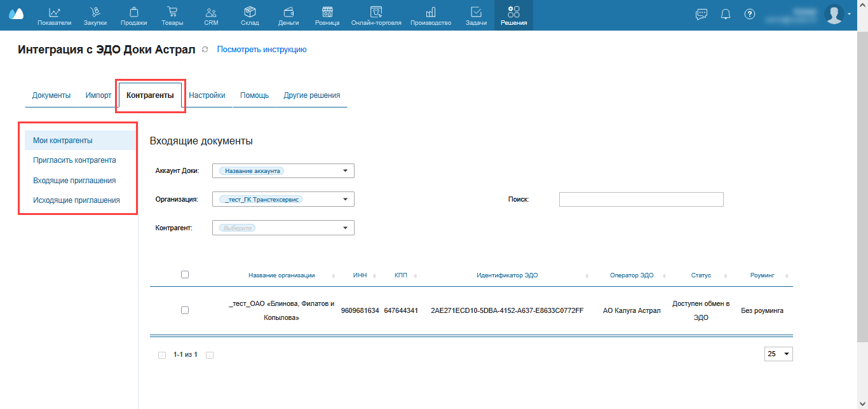The width and height of the screenshot is (868, 409).
Task: Check the _тест_ОАО Блинова row checkbox
Action: coord(185,310)
